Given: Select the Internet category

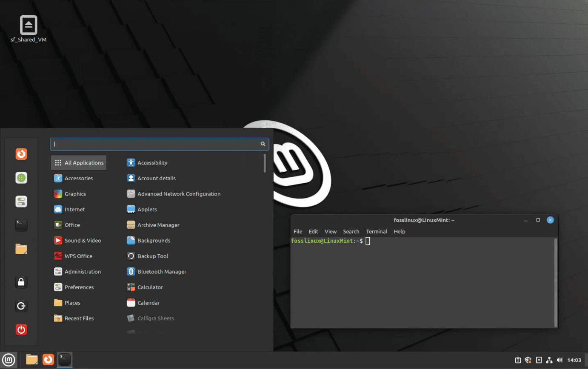Looking at the screenshot, I should (69, 209).
